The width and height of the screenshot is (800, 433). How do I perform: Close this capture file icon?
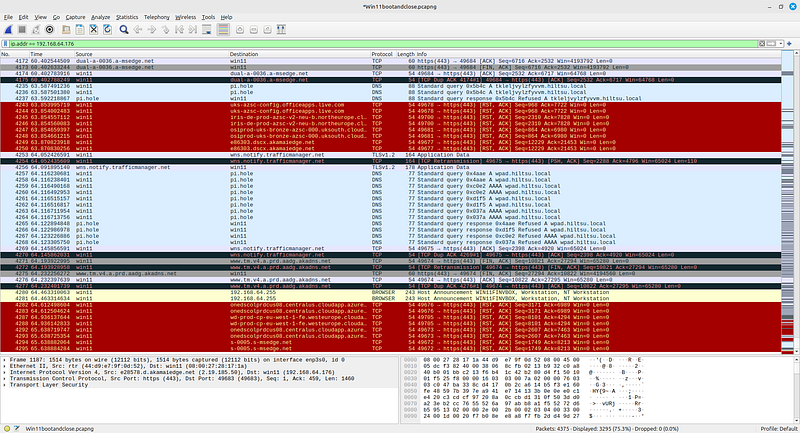pyautogui.click(x=94, y=30)
